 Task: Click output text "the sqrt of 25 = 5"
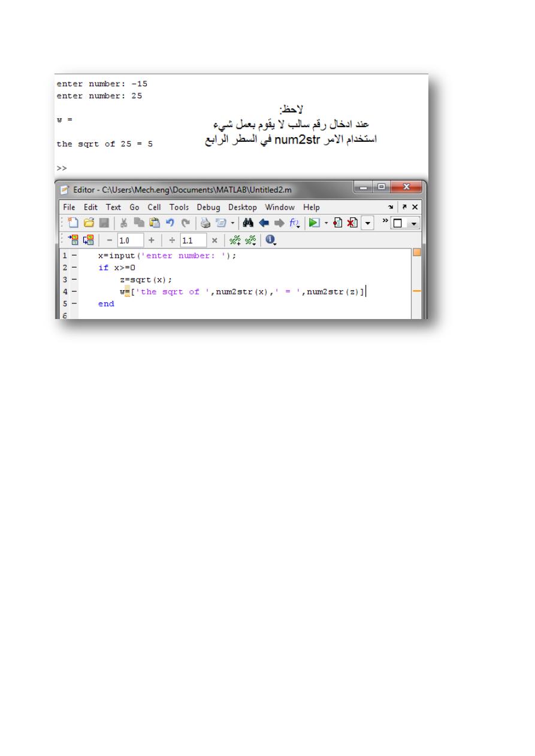pos(104,144)
